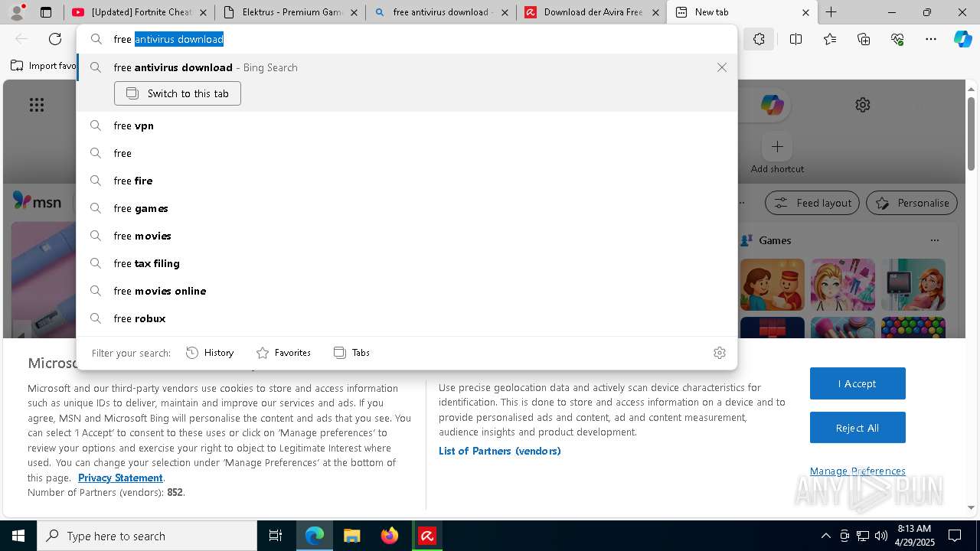This screenshot has height=551, width=980.
Task: Open the clock and date in the tray
Action: pos(915,536)
